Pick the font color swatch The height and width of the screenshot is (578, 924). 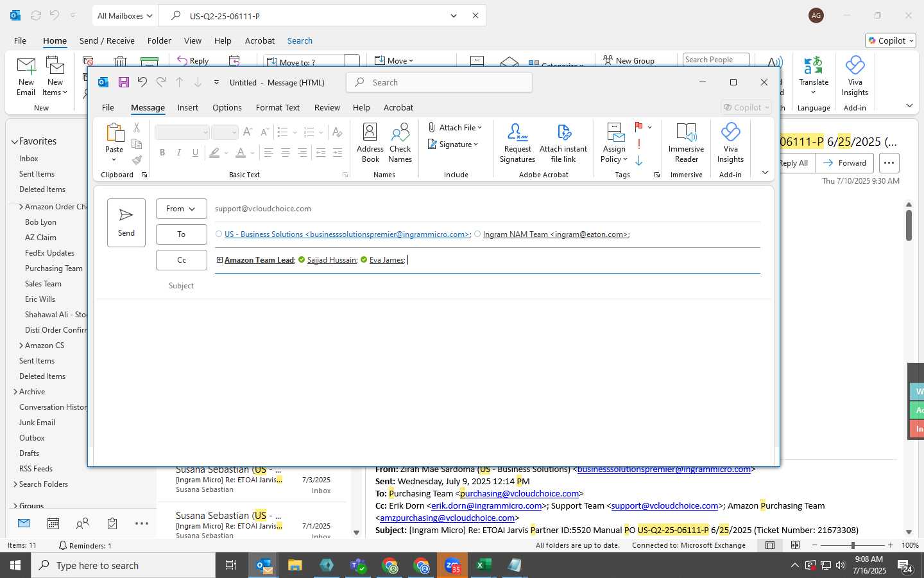click(x=241, y=153)
